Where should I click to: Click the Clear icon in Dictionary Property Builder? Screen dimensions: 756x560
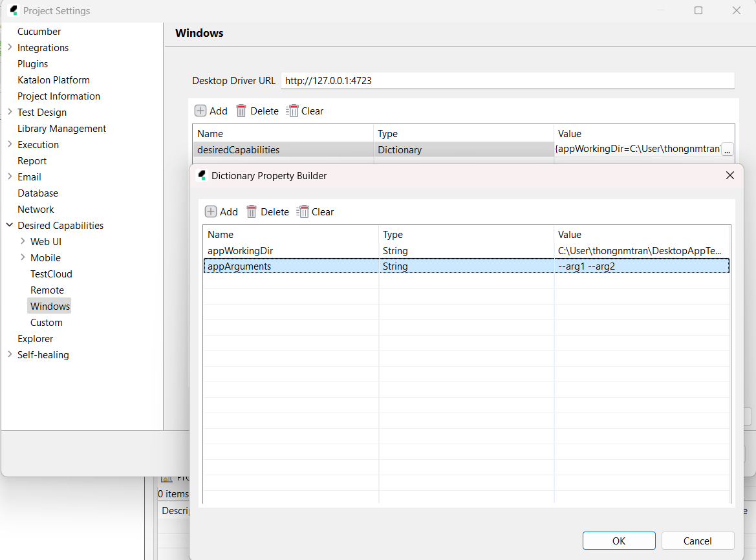[x=303, y=211]
